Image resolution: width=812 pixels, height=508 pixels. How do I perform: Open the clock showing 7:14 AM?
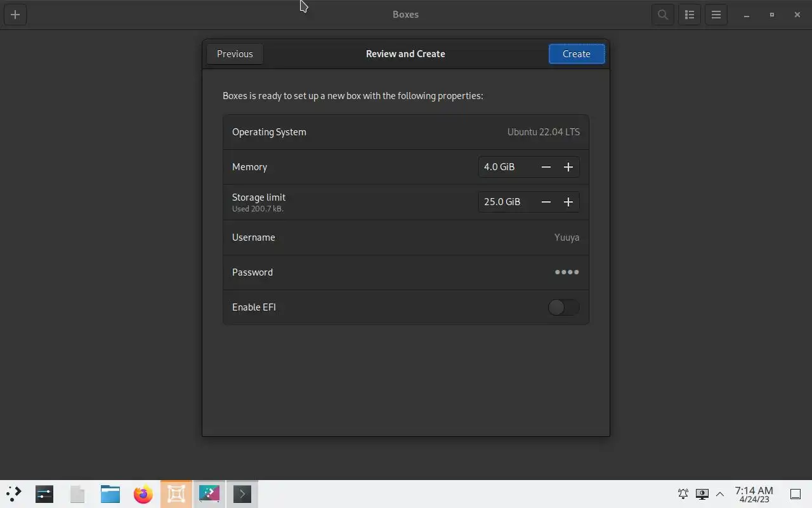point(754,494)
